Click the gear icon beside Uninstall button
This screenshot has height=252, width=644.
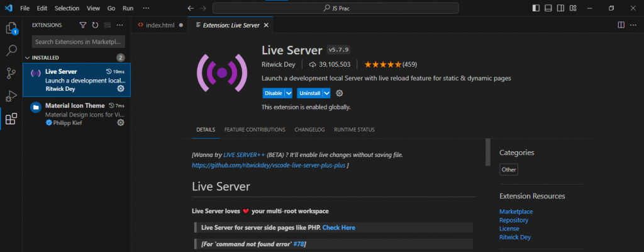(339, 93)
